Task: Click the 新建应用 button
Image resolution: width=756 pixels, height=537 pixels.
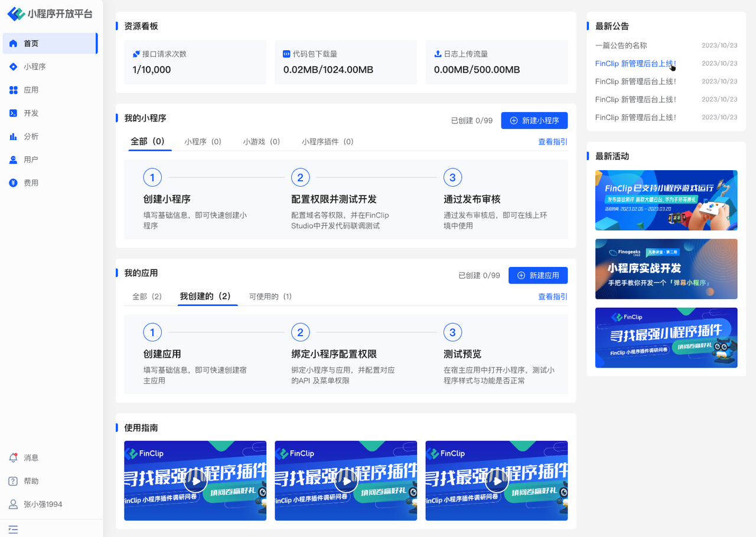Action: 537,275
